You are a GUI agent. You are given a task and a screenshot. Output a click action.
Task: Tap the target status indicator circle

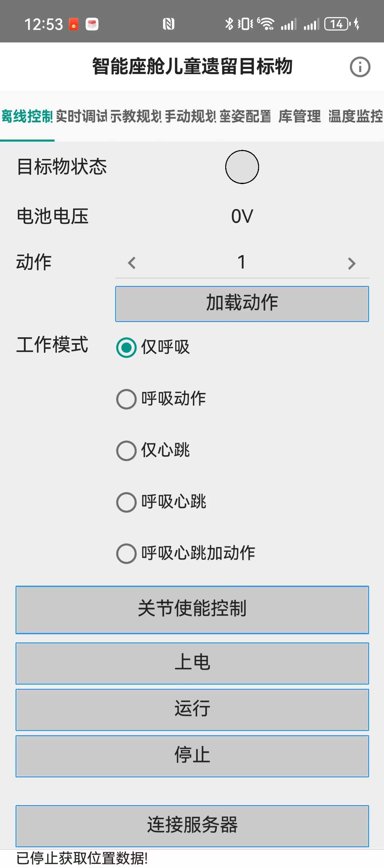pos(242,167)
